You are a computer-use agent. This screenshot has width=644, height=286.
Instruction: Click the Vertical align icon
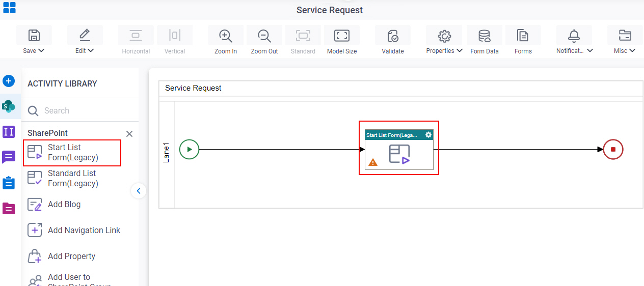175,36
